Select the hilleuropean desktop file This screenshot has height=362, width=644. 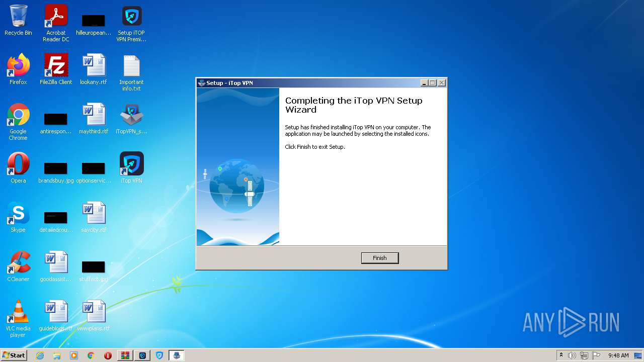pos(94,23)
